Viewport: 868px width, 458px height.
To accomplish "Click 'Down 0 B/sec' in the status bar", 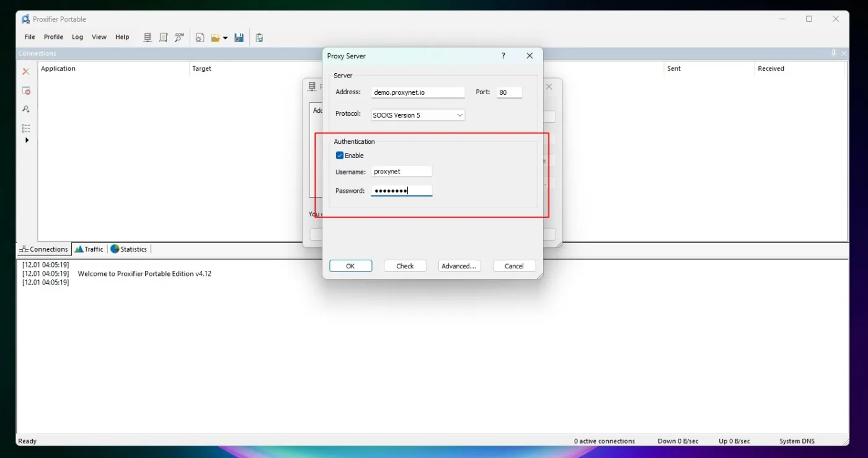I will [678, 441].
